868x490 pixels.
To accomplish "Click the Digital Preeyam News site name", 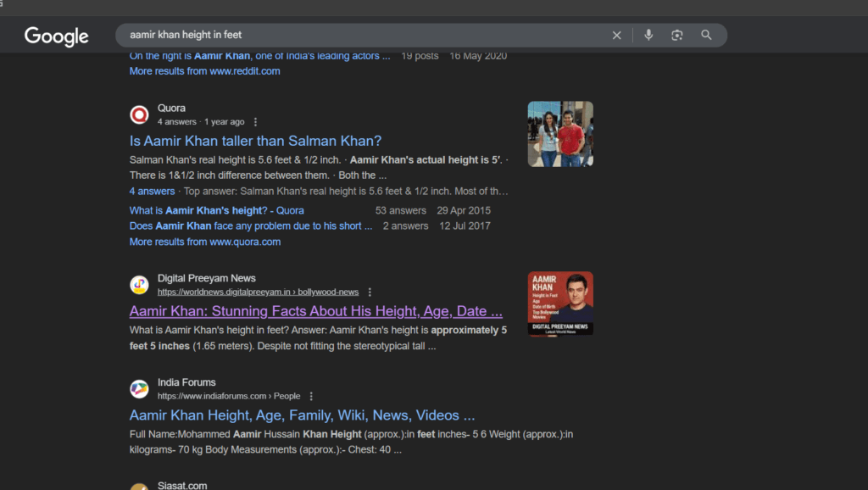I will [x=207, y=278].
